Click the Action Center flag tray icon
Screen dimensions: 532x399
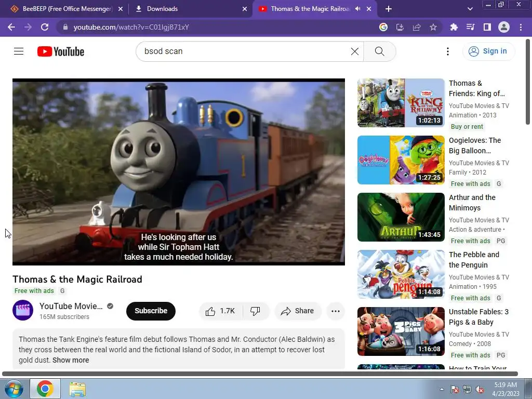[455, 390]
